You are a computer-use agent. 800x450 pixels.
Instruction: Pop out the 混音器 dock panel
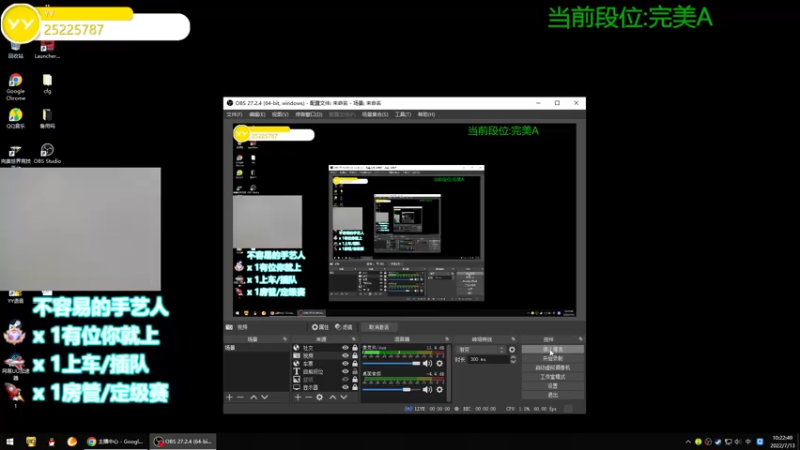(447, 339)
